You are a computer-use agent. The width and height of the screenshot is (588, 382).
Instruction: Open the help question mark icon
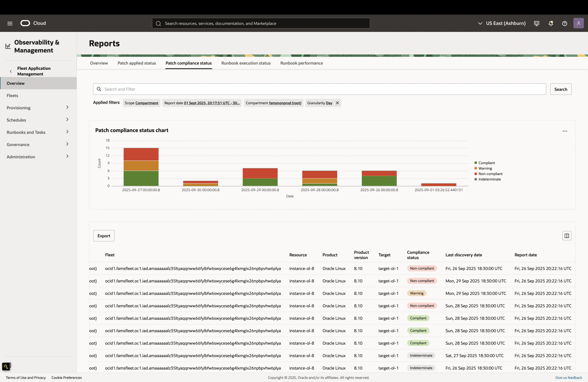pos(565,23)
